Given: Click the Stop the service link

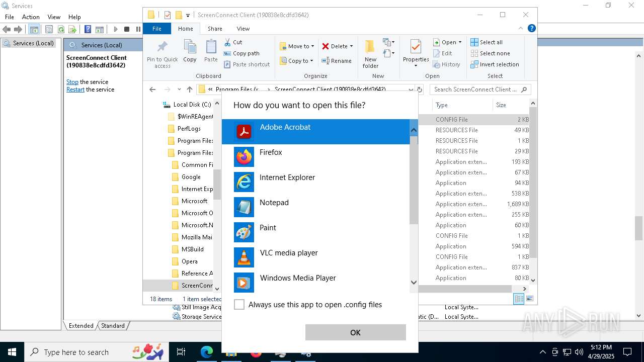Looking at the screenshot, I should coord(72,82).
